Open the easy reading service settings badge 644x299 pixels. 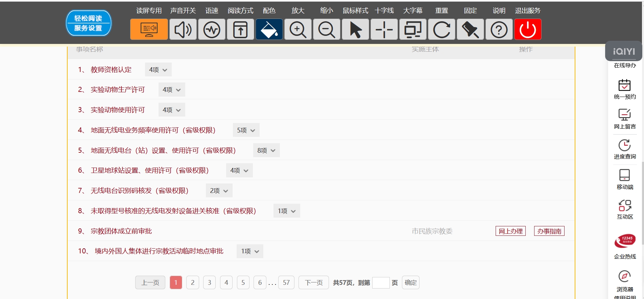click(89, 23)
